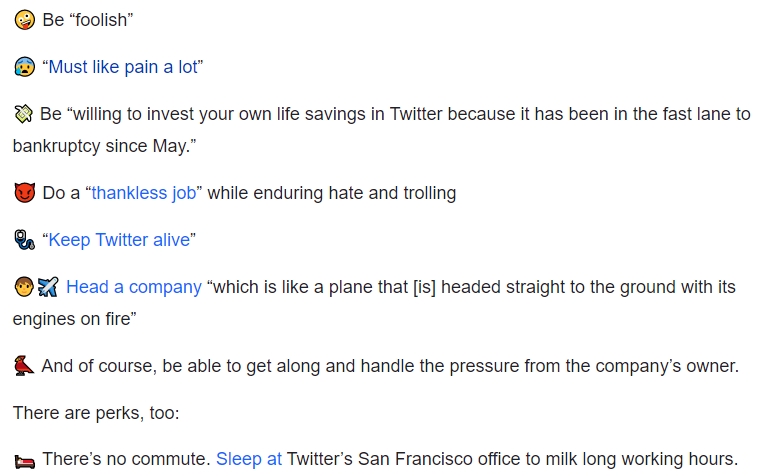The image size is (761, 476).
Task: Click the red smiling devil emoji
Action: 24,193
